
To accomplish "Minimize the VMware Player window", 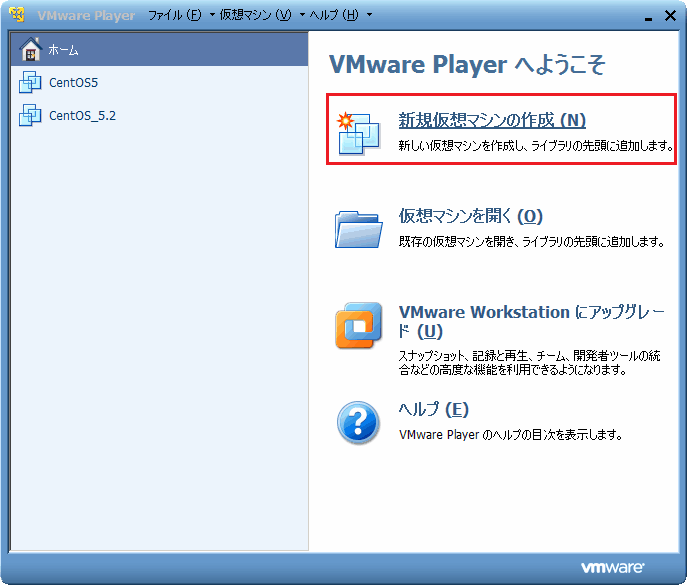I will click(x=648, y=17).
